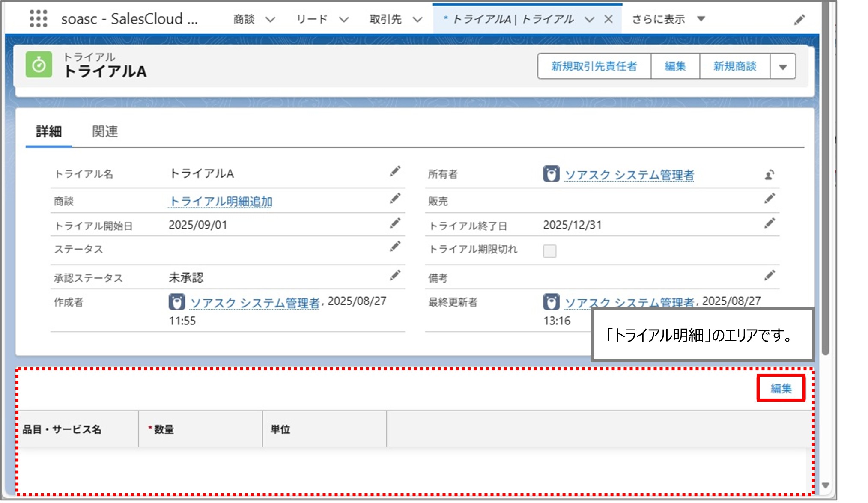Image resolution: width=868 pixels, height=503 pixels.
Task: Expand the 商談 tab dropdown arrow
Action: click(269, 19)
